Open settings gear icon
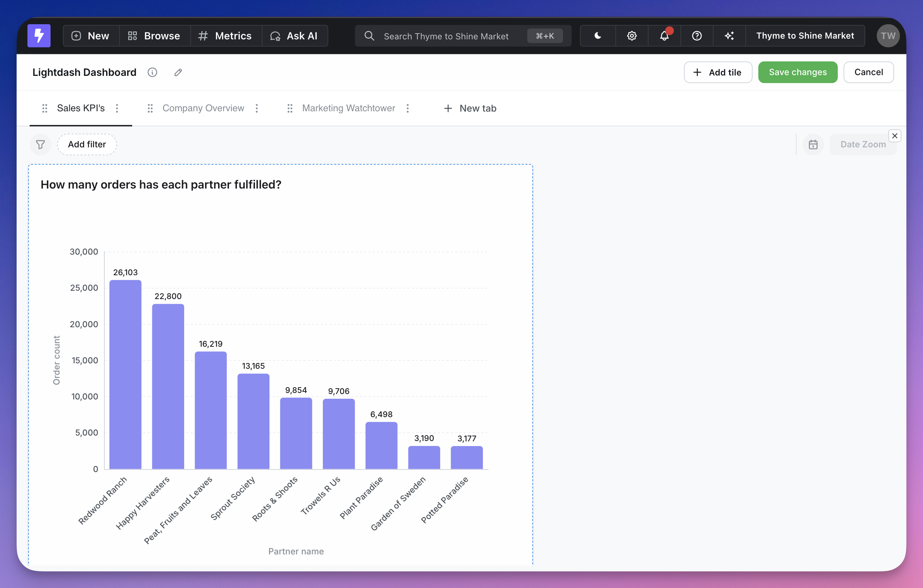 click(x=631, y=36)
